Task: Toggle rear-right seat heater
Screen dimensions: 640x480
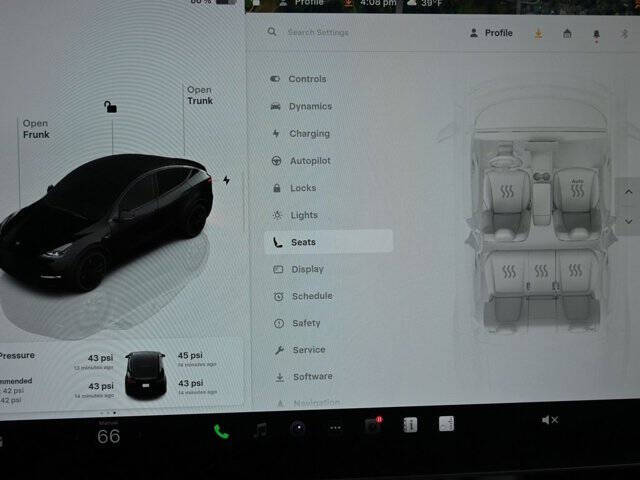Action: (x=575, y=269)
